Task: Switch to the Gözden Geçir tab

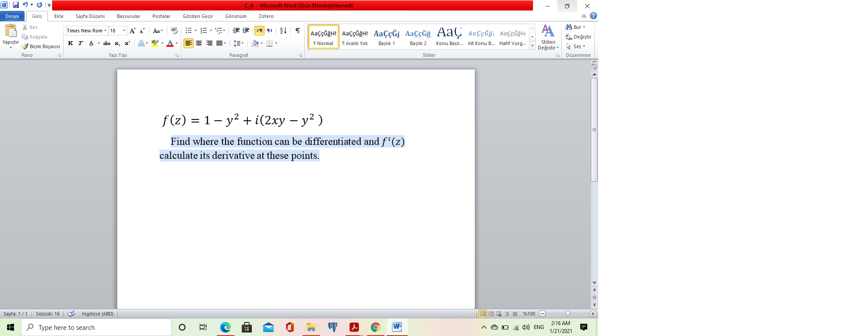Action: [198, 16]
